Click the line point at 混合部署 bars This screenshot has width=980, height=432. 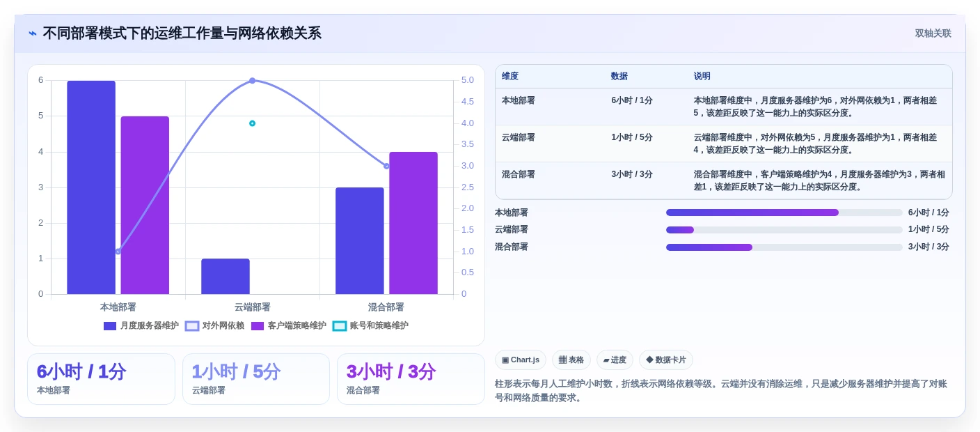point(386,166)
